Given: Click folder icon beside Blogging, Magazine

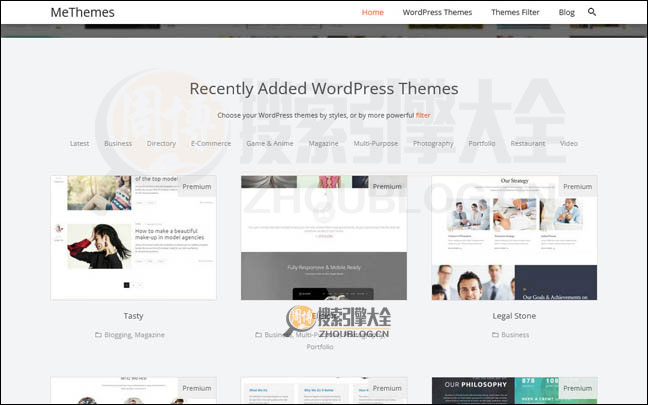Looking at the screenshot, I should [98, 335].
